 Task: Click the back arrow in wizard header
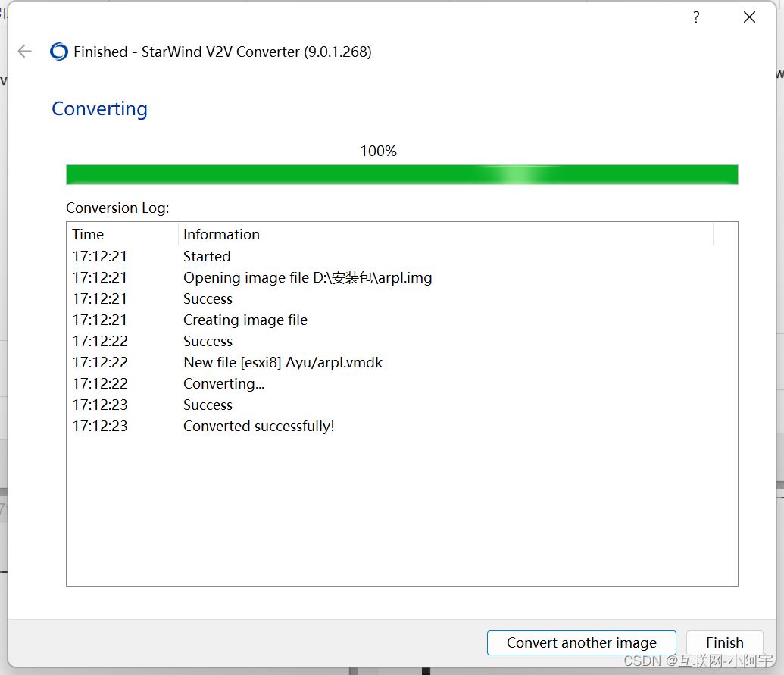(24, 51)
